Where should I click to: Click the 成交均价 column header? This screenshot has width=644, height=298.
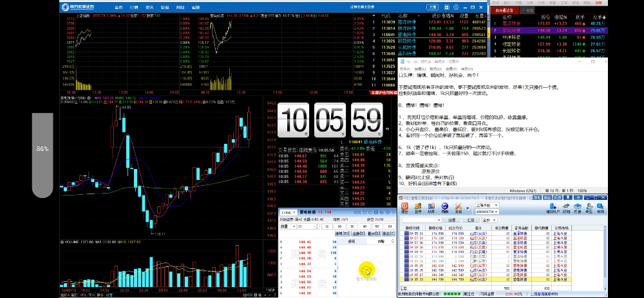point(455,228)
